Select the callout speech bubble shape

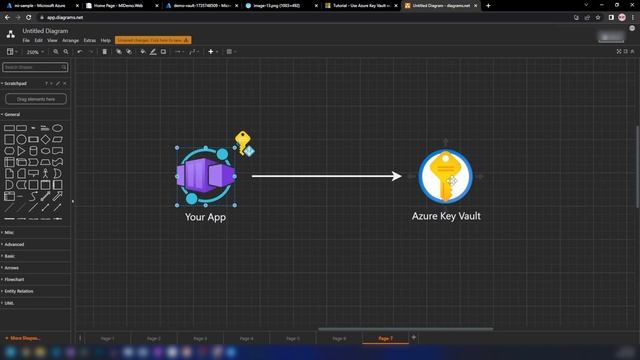pos(33,173)
